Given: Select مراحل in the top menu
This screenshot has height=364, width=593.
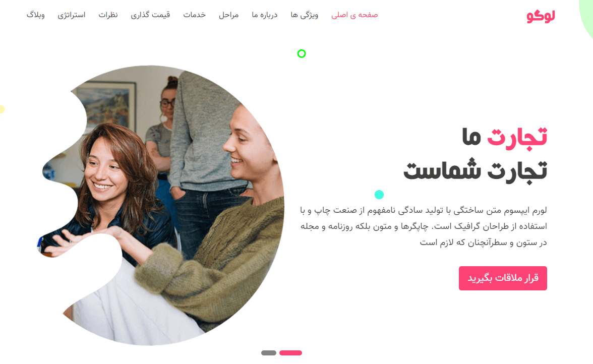Looking at the screenshot, I should [x=228, y=15].
